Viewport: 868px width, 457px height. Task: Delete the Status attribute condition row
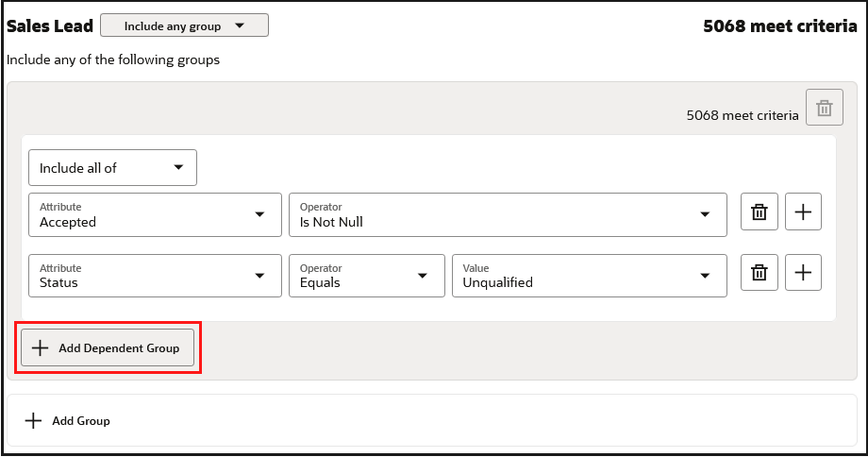click(x=759, y=273)
